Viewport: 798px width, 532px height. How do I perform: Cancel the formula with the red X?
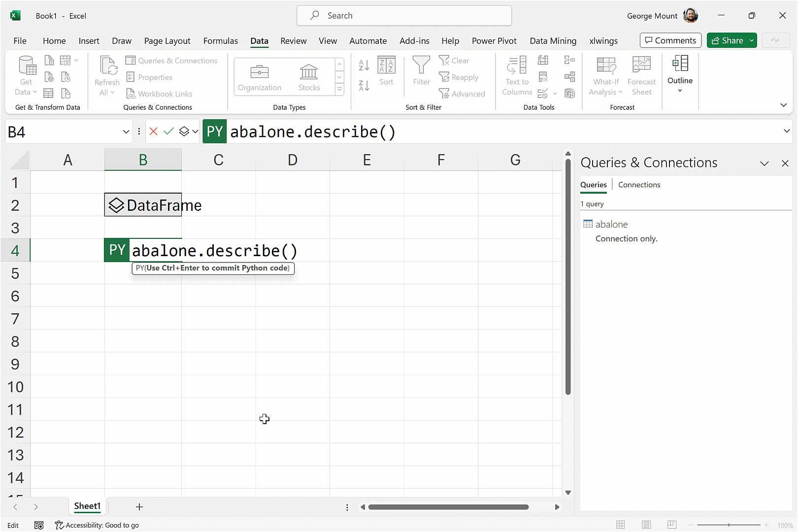pyautogui.click(x=154, y=132)
